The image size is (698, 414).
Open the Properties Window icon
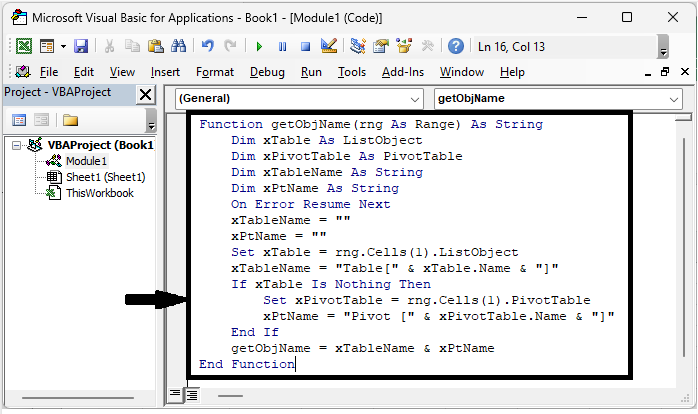coord(381,46)
